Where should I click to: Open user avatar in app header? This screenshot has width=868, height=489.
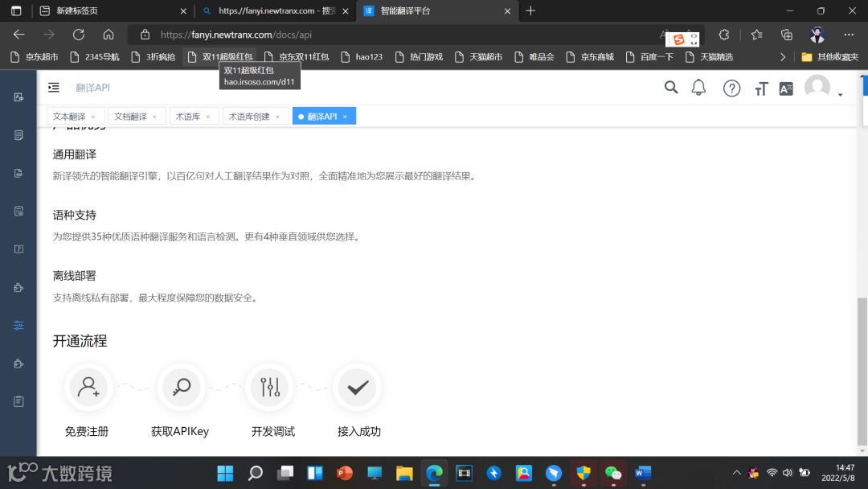[817, 87]
